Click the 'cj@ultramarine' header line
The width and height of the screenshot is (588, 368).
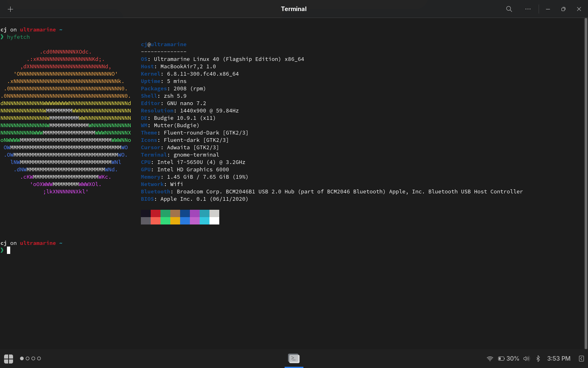(x=164, y=44)
